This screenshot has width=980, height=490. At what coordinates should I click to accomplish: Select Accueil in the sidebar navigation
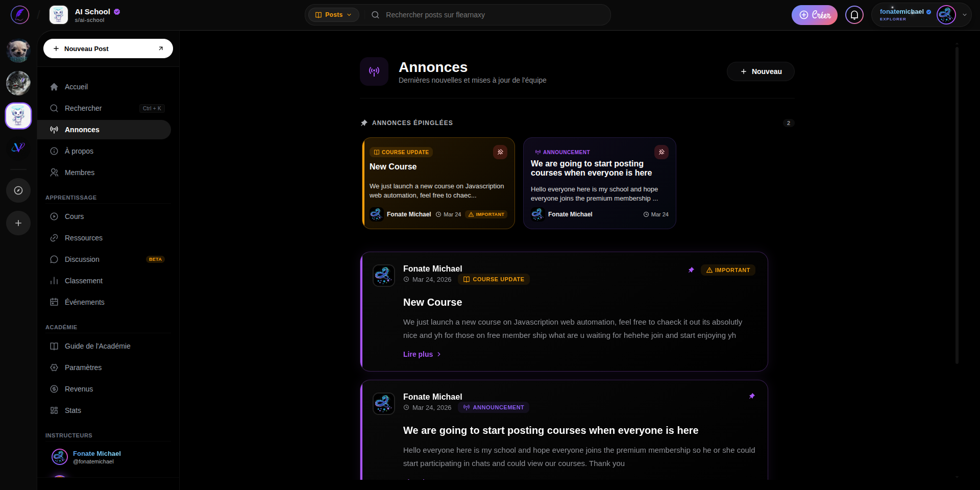pos(76,87)
